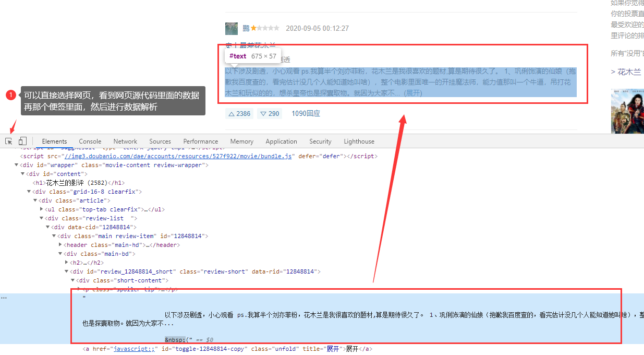
Task: Open the 花木兰 movie poster thumbnail
Action: 627,111
